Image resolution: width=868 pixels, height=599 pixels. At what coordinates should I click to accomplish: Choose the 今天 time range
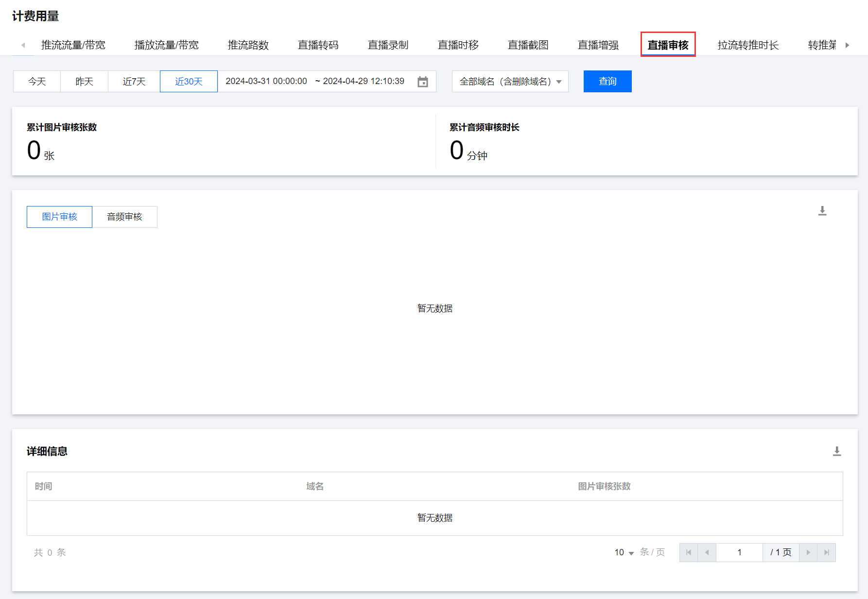click(x=37, y=82)
